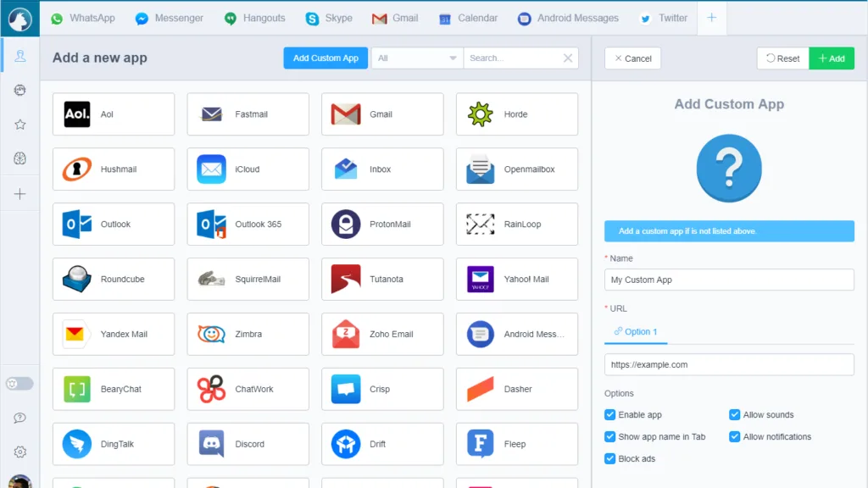Choose the ProtonMail tile
Image resolution: width=868 pixels, height=488 pixels.
382,224
